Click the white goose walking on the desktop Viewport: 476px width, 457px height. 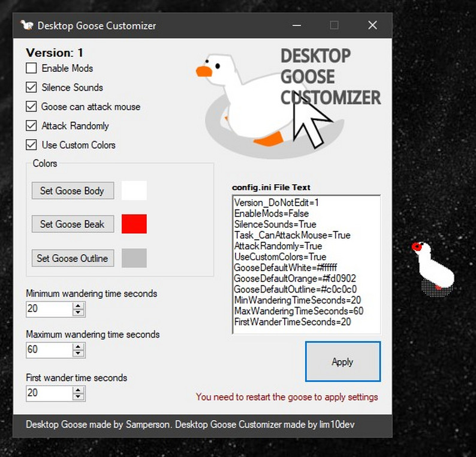(433, 269)
